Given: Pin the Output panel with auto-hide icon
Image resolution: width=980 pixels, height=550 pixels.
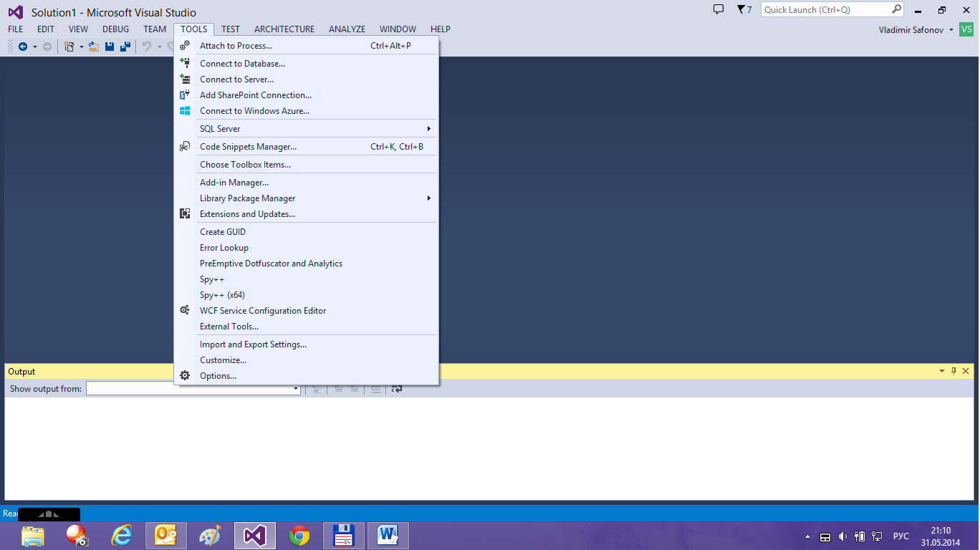Looking at the screenshot, I should 953,371.
